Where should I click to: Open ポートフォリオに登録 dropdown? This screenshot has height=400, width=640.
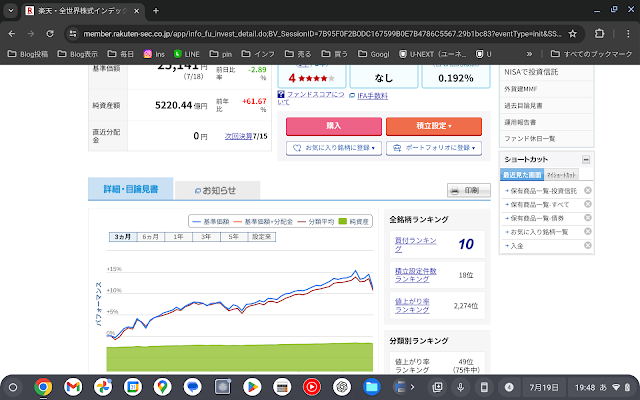[x=433, y=148]
